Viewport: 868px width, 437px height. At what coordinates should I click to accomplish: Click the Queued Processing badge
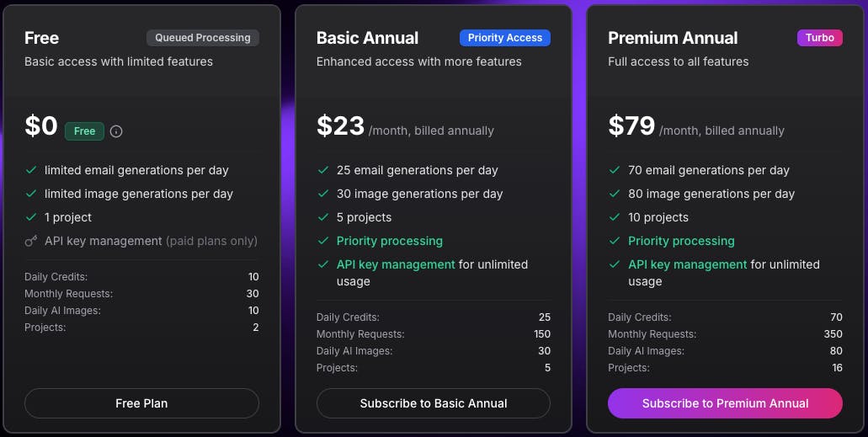click(x=202, y=38)
